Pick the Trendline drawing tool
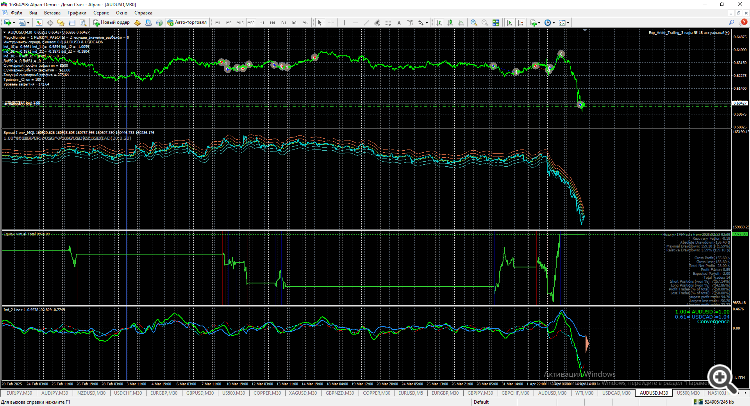 [x=366, y=22]
